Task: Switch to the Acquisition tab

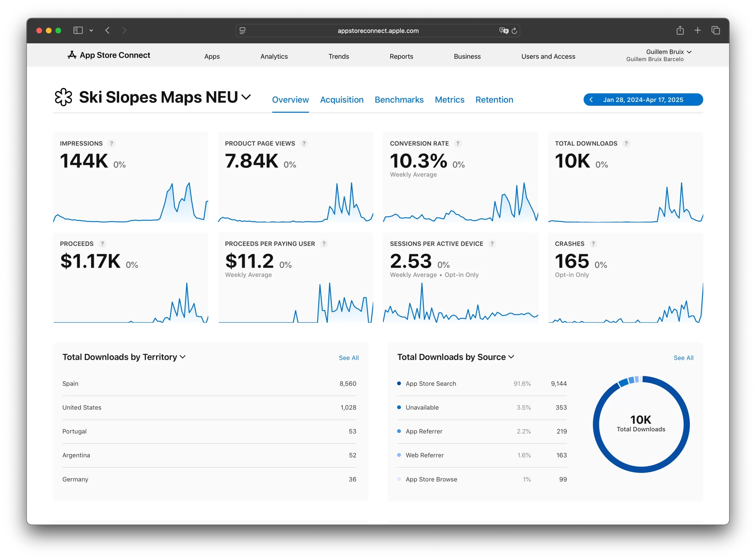Action: [x=342, y=100]
